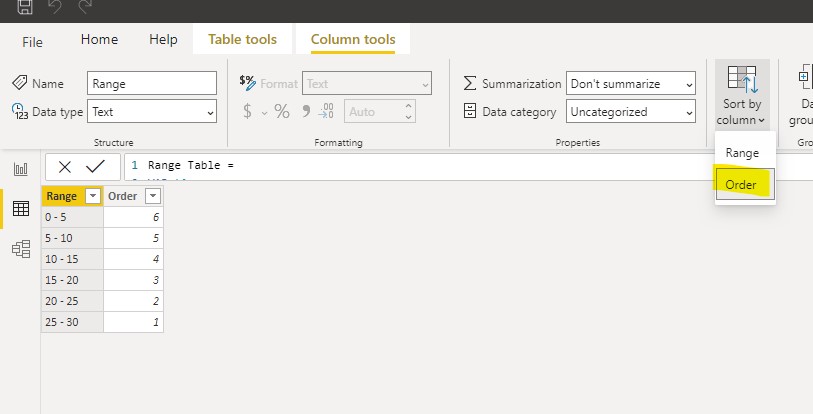Image resolution: width=813 pixels, height=414 pixels.
Task: Click the Sort by column button
Action: (742, 95)
